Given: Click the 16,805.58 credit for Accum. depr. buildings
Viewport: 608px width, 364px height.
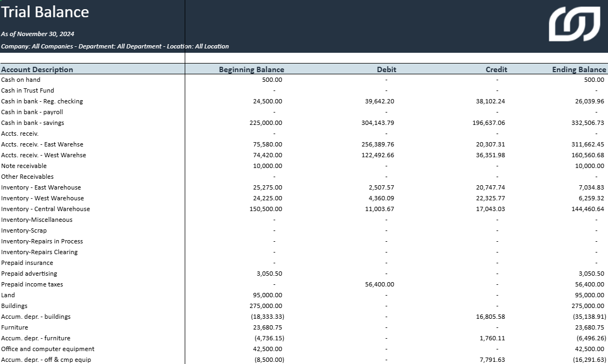Looking at the screenshot, I should pos(490,317).
